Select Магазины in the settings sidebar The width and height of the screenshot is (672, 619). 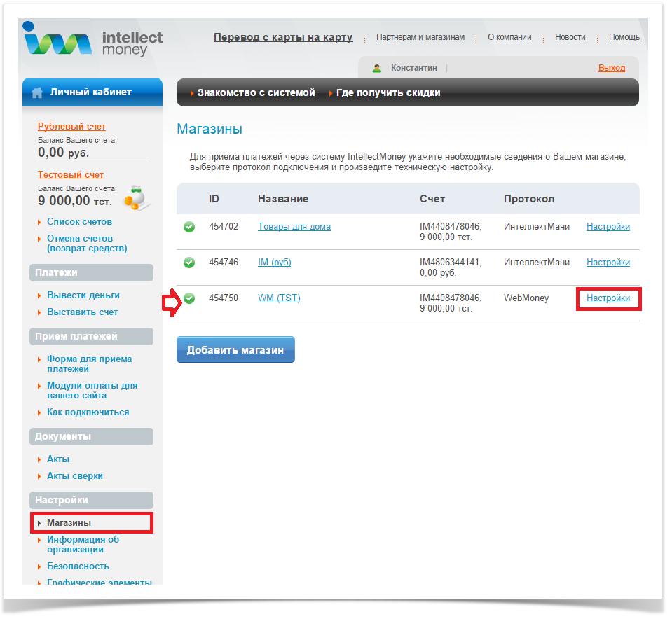tap(69, 523)
